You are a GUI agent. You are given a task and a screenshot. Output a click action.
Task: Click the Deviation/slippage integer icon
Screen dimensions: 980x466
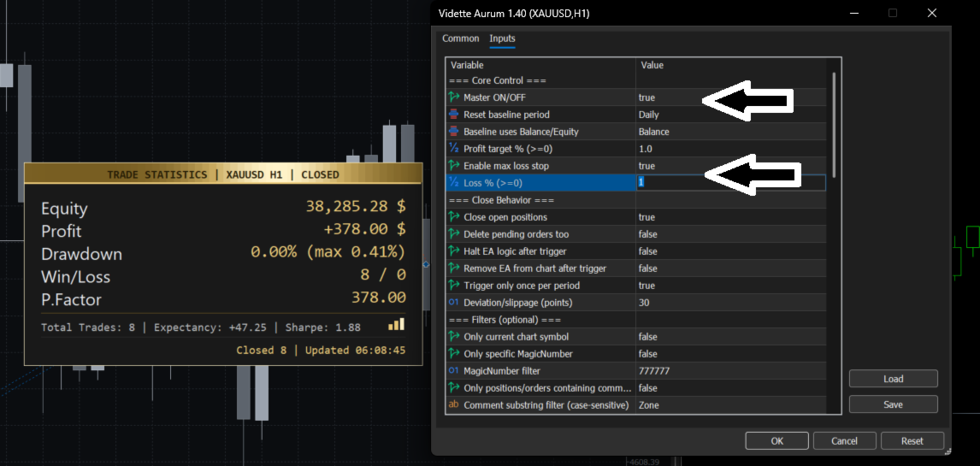point(454,303)
